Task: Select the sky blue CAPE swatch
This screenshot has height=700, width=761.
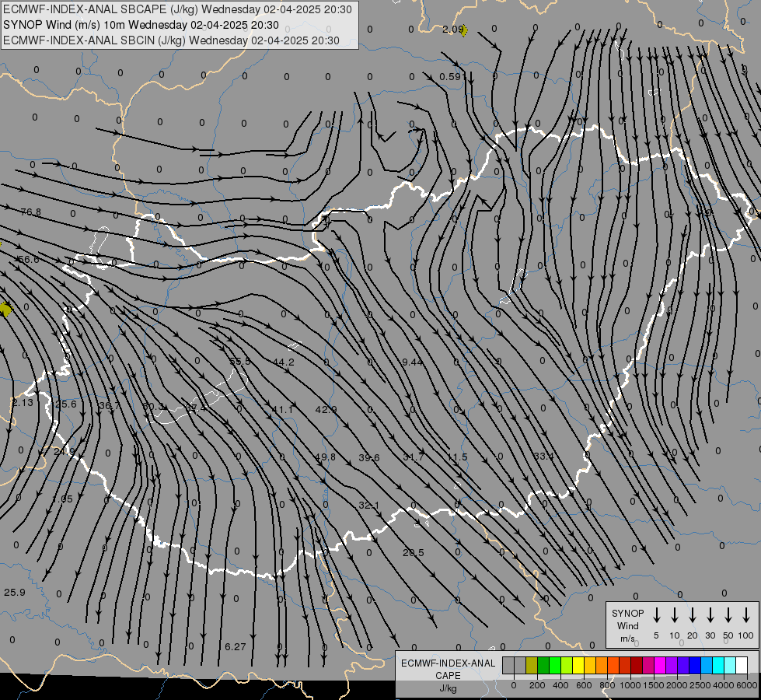Action: [706, 665]
